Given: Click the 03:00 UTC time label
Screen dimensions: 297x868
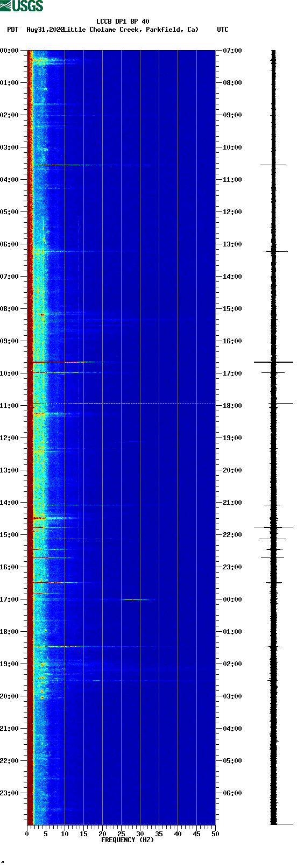Looking at the screenshot, I should [232, 696].
